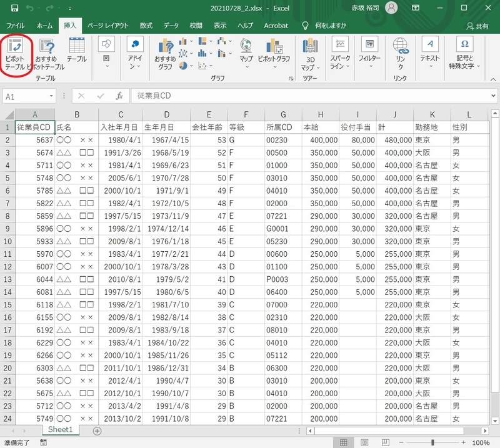
Task: Switch to the データ tab
Action: pyautogui.click(x=171, y=26)
